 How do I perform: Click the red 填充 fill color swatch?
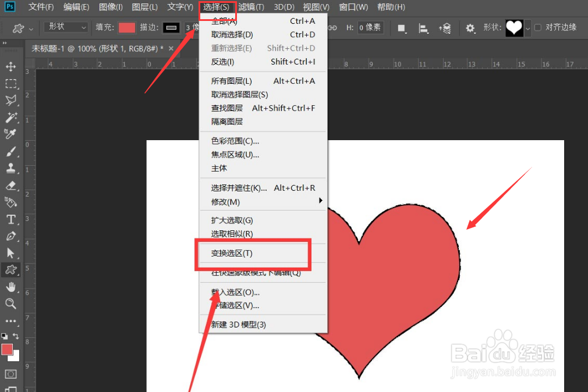click(127, 28)
